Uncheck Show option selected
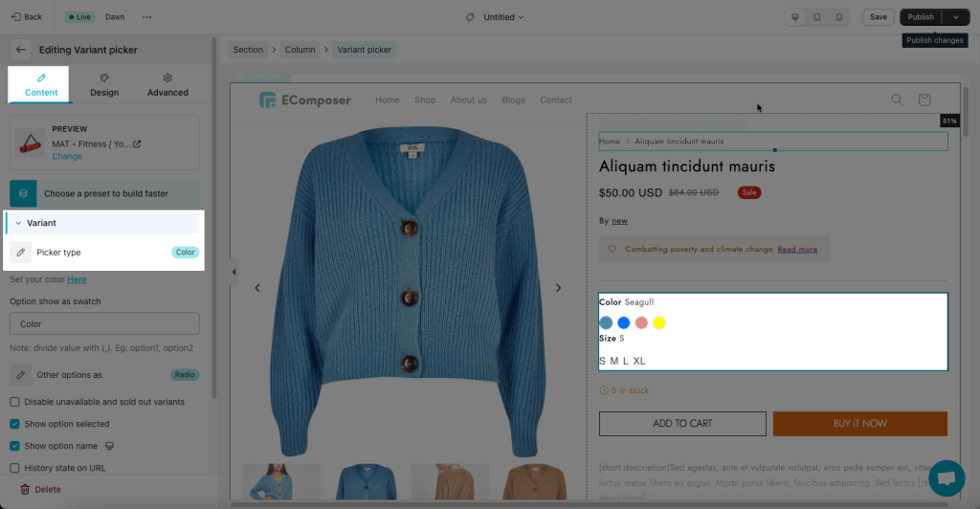The height and width of the screenshot is (509, 980). click(x=14, y=424)
